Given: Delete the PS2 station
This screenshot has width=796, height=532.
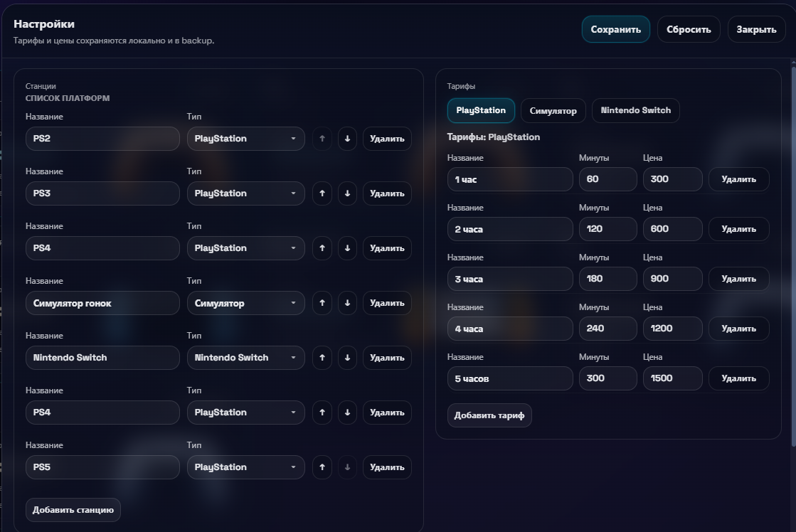Looking at the screenshot, I should (x=387, y=139).
